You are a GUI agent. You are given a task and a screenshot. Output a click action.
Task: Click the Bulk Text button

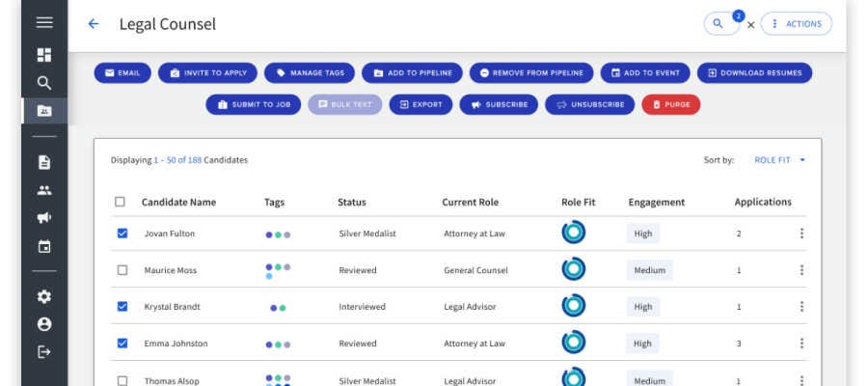[345, 104]
